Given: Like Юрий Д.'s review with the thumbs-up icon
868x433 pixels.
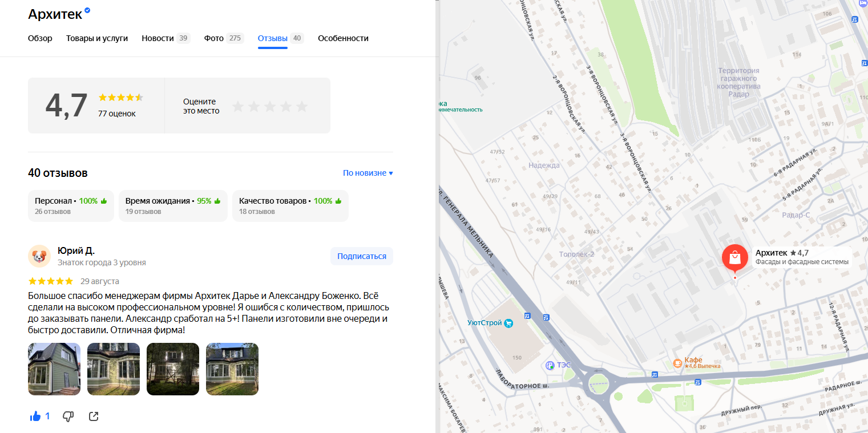Looking at the screenshot, I should 35,416.
